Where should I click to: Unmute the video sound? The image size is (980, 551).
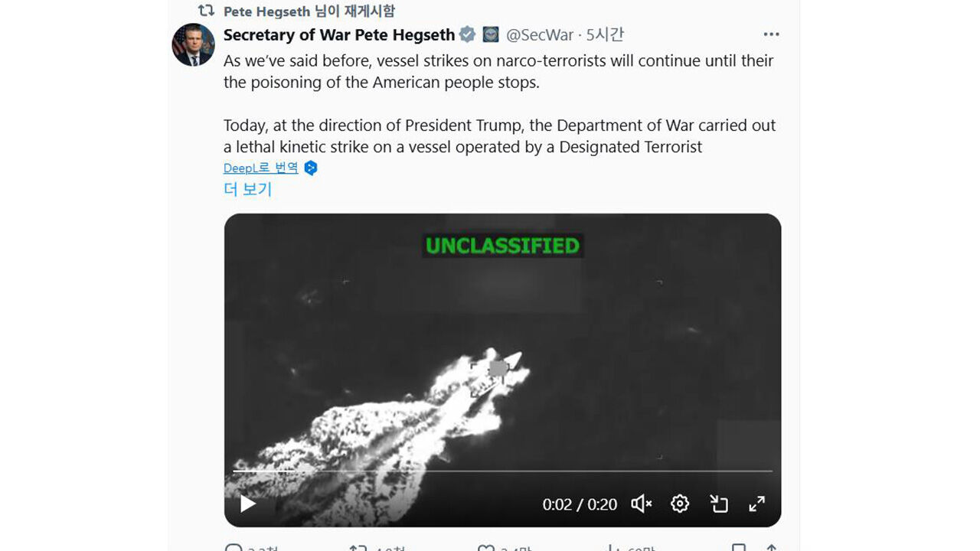[642, 504]
